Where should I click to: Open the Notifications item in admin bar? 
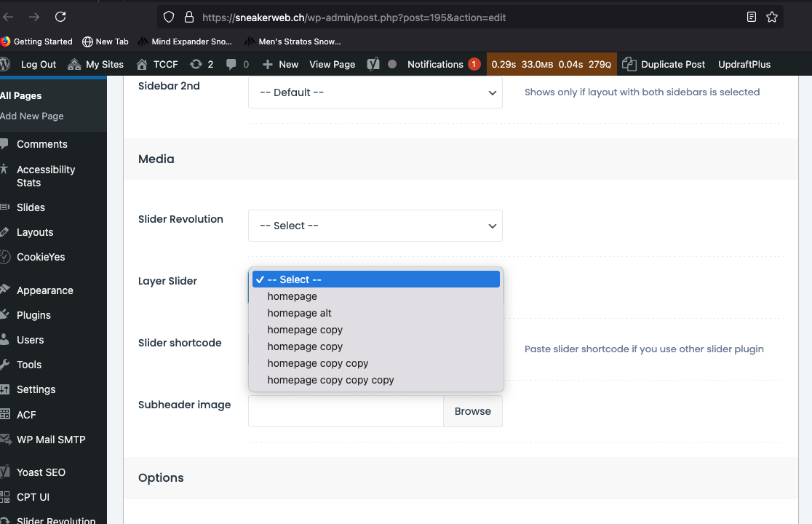tap(435, 64)
